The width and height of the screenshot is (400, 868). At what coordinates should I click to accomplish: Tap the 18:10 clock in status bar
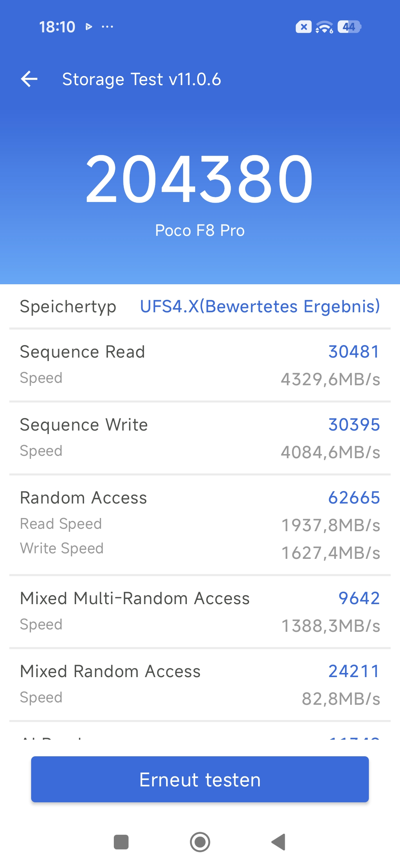coord(57,27)
